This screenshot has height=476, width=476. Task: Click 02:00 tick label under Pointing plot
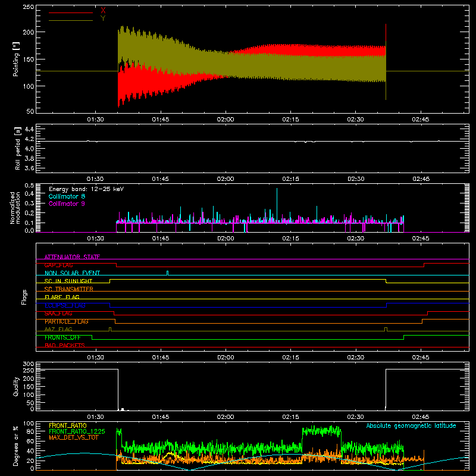[x=226, y=120]
